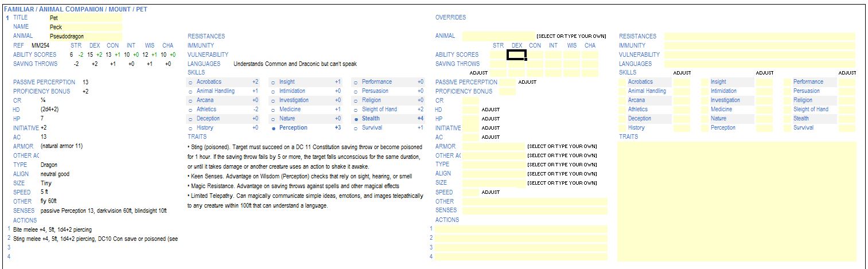Select the Keen Senses trait line
The image size is (868, 269).
[x=299, y=176]
